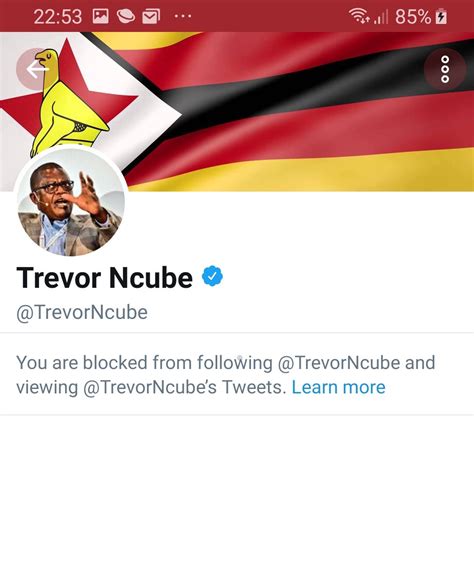Tap Trevor Ncube's profile picture
The width and height of the screenshot is (474, 585).
pyautogui.click(x=71, y=204)
